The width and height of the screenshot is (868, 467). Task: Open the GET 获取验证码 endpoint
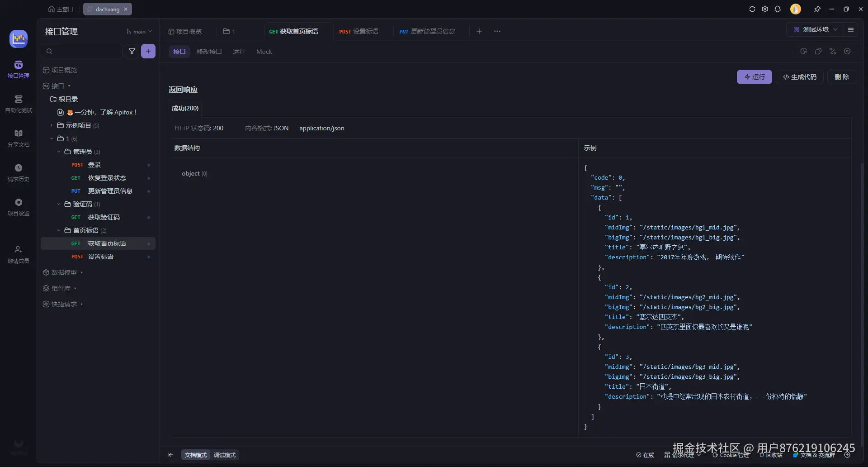click(98, 217)
